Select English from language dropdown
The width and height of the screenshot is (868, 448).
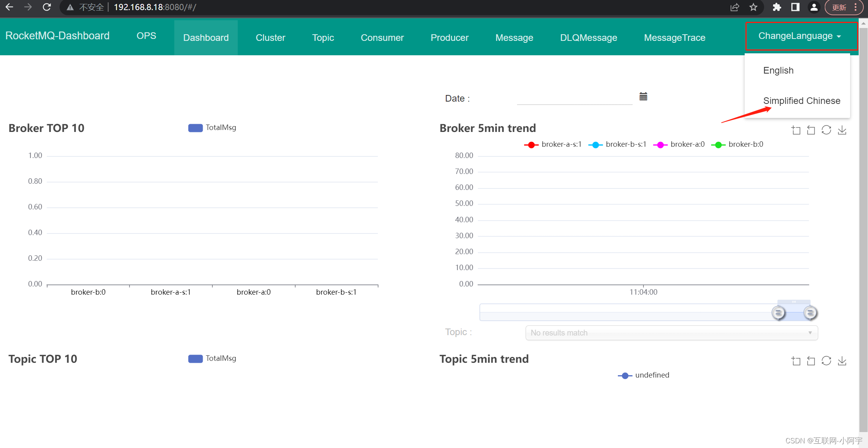tap(779, 70)
